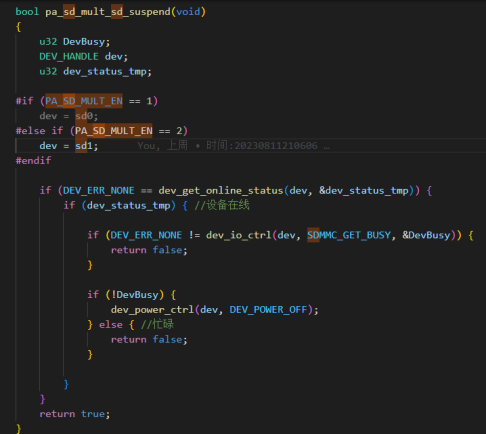Click the SDMMC_GET_BUSY constant
This screenshot has height=434, width=486.
349,235
